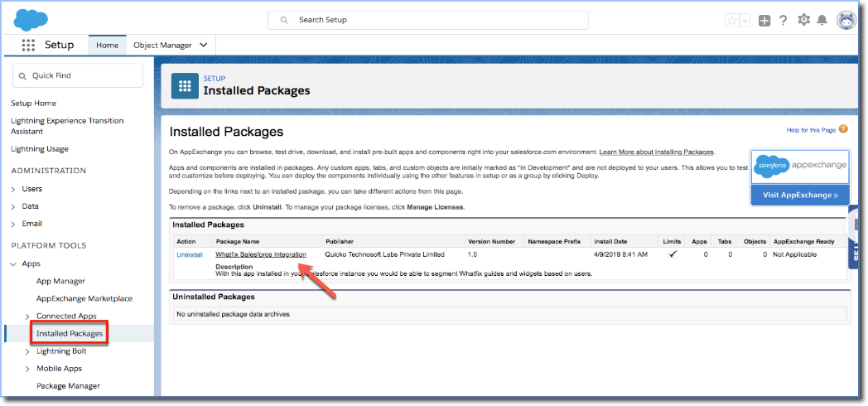868x406 pixels.
Task: Click the Not Applicable cell
Action: (x=794, y=255)
